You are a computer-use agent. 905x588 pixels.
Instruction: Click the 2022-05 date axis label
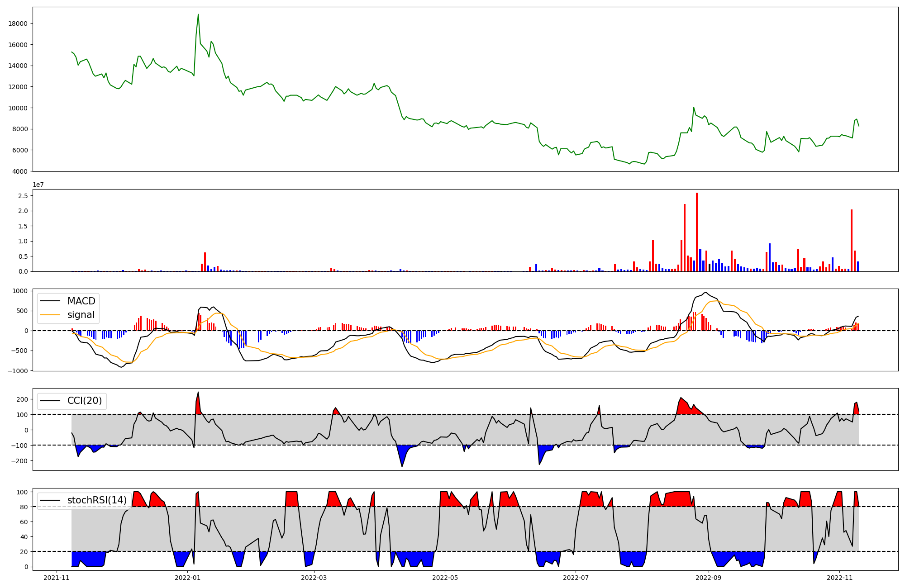click(x=445, y=578)
